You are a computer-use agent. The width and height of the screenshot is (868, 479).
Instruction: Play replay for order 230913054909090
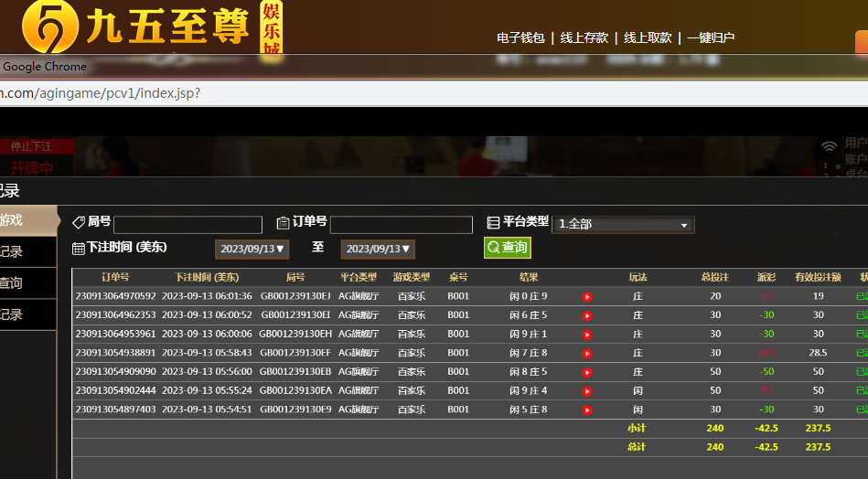[587, 372]
